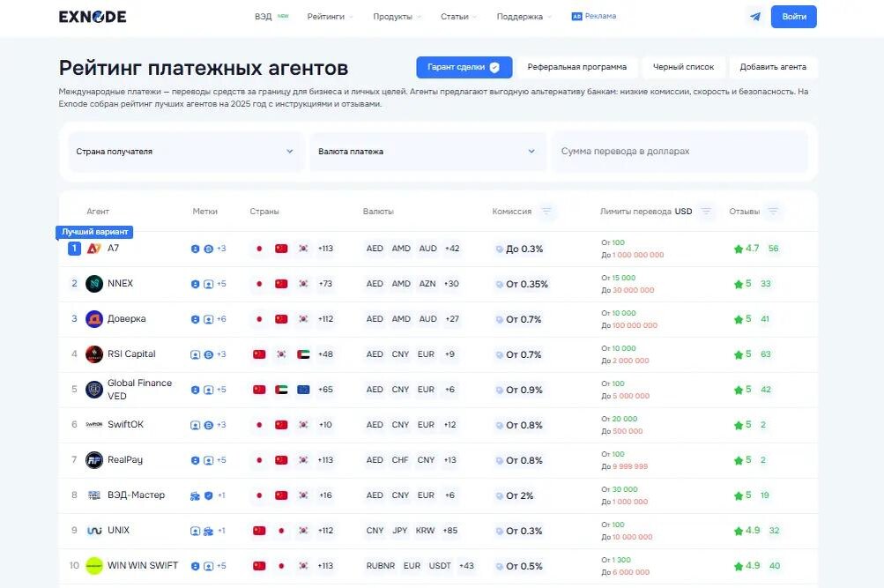This screenshot has height=588, width=884.
Task: Sort by Отзывы filter icon
Action: pyautogui.click(x=773, y=212)
